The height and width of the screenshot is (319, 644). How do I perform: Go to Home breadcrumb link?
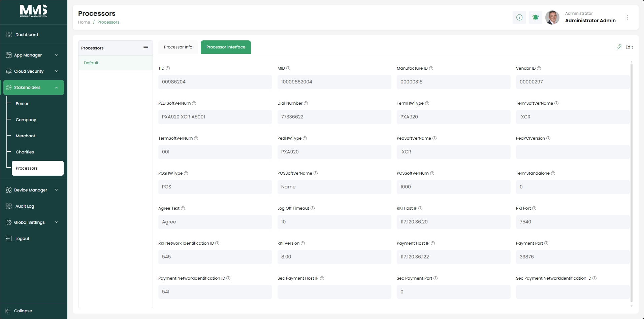click(84, 22)
